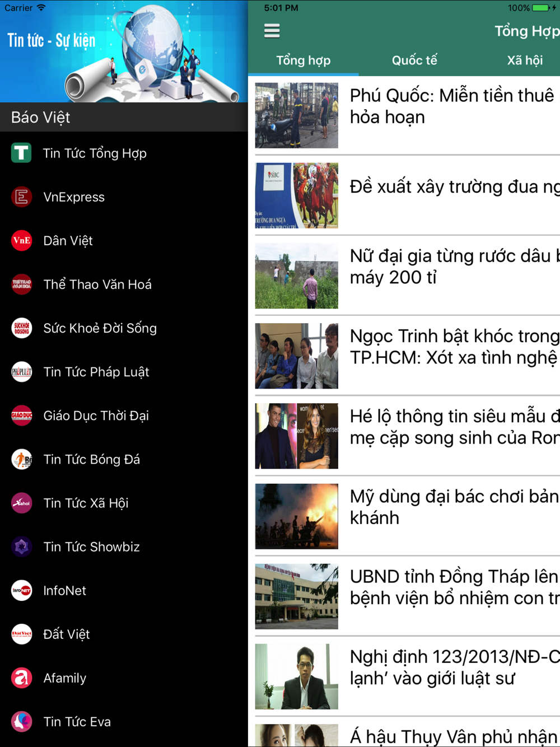Tap the 5:01 PM clock
This screenshot has width=560, height=747.
click(x=281, y=8)
